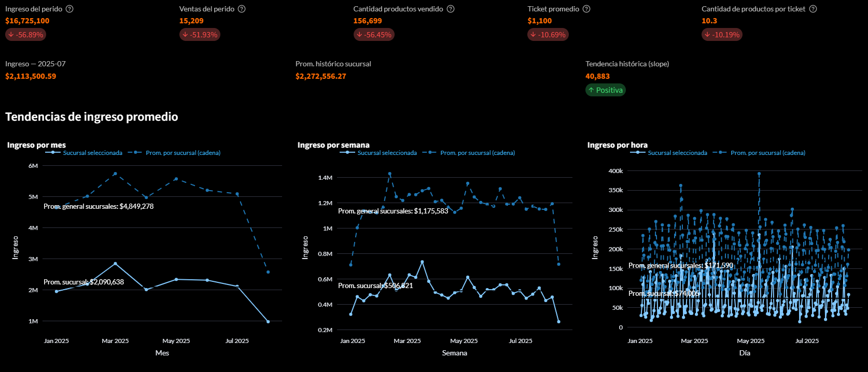This screenshot has height=372, width=868.
Task: Click help icon next to Ingreso del periodo
Action: pyautogui.click(x=69, y=9)
